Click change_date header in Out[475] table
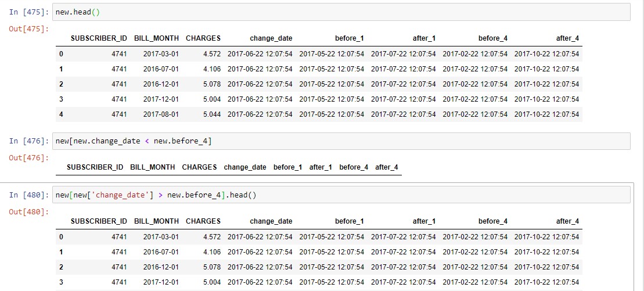This screenshot has height=291, width=644. (x=271, y=38)
